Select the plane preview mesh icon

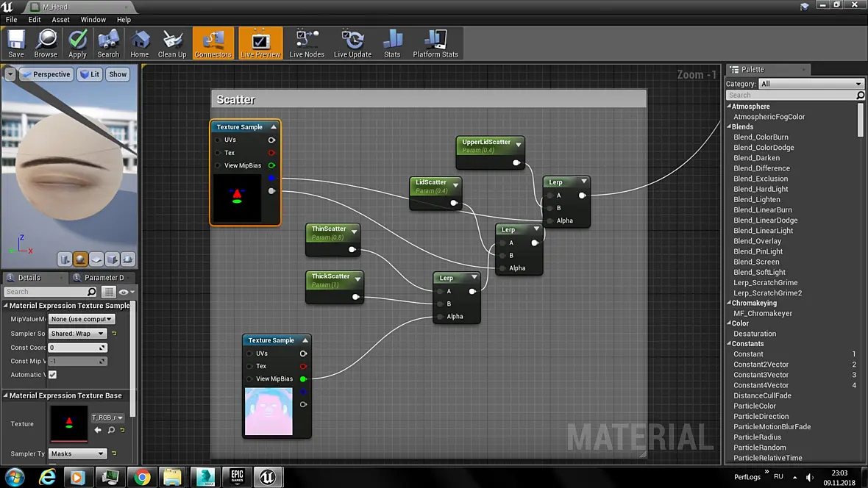[x=96, y=259]
